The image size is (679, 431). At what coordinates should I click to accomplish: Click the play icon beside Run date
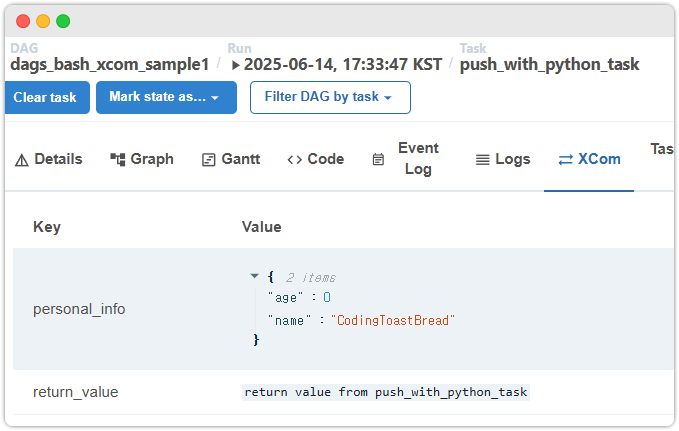pyautogui.click(x=236, y=65)
